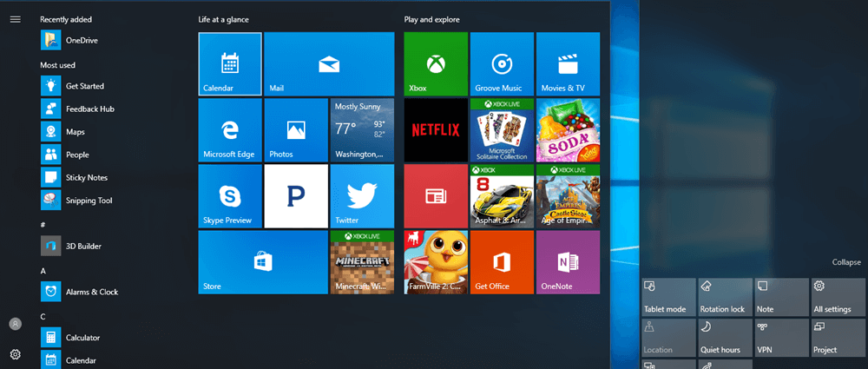Launch the Minecraft tile
This screenshot has height=369, width=868.
(x=362, y=262)
